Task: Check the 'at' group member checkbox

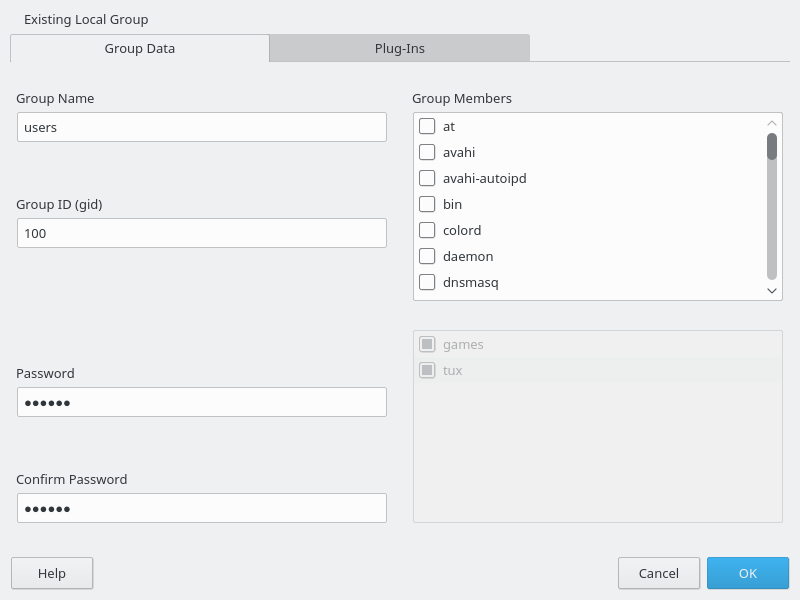Action: [427, 126]
